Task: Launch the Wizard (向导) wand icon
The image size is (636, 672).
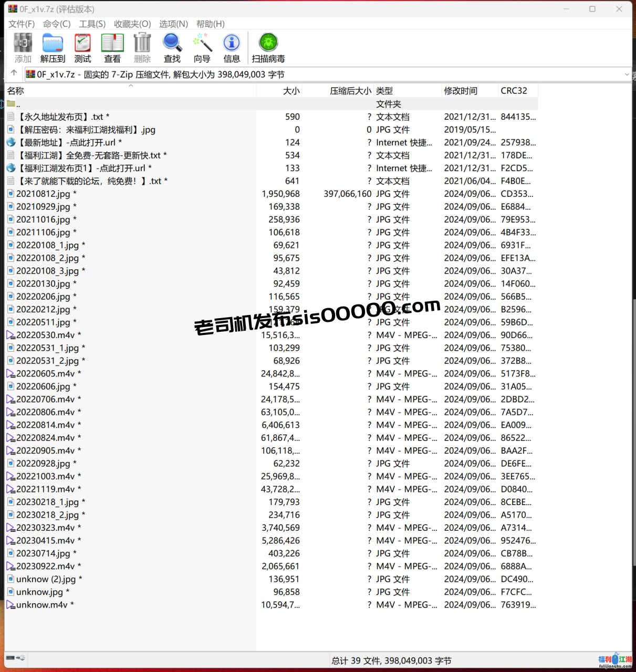Action: pyautogui.click(x=202, y=47)
